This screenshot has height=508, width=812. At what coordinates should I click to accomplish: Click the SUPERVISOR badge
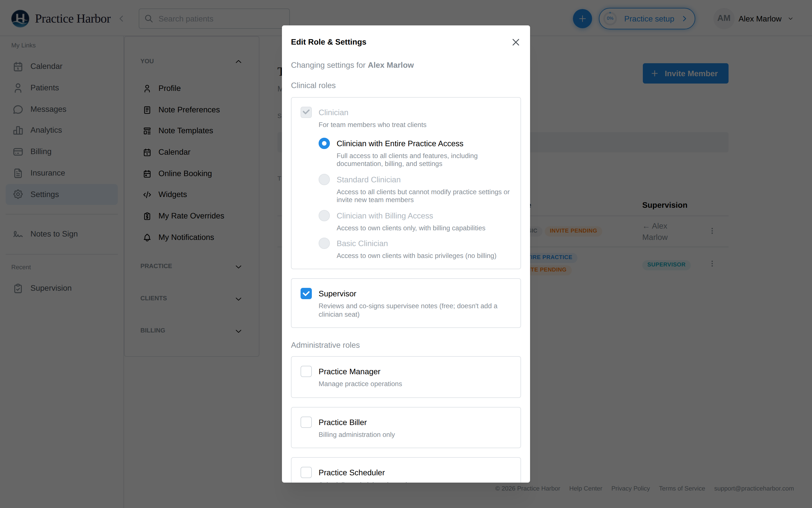666,265
